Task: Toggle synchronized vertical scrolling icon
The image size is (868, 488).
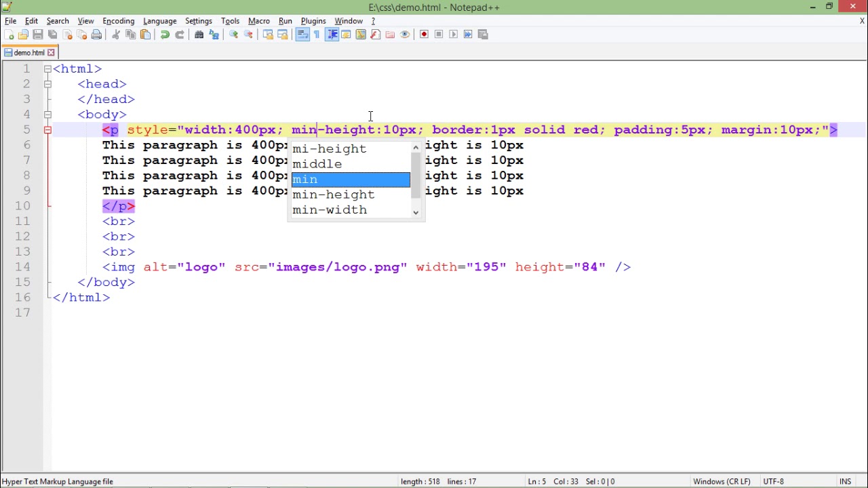Action: click(x=268, y=35)
